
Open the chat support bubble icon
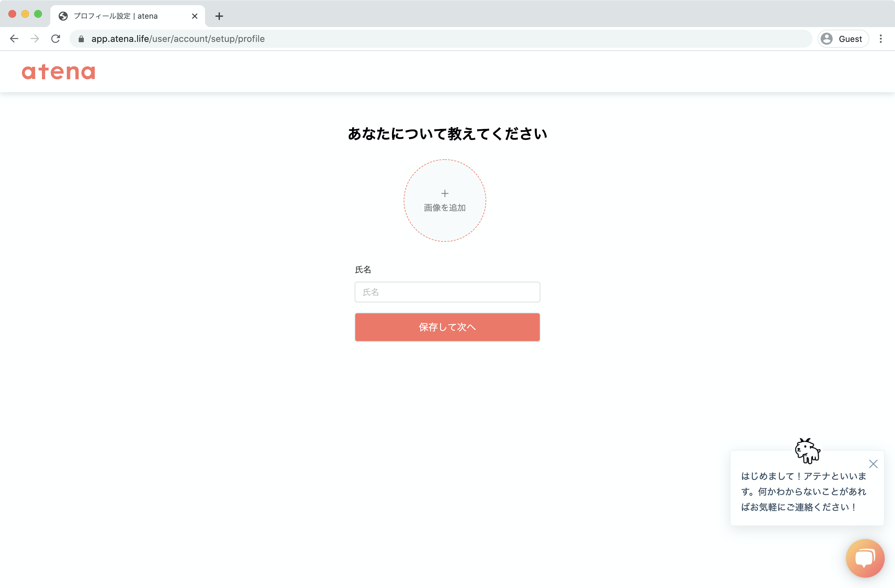(865, 558)
